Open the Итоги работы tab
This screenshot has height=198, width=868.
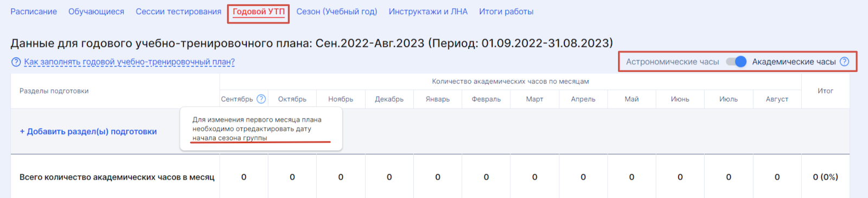point(506,11)
